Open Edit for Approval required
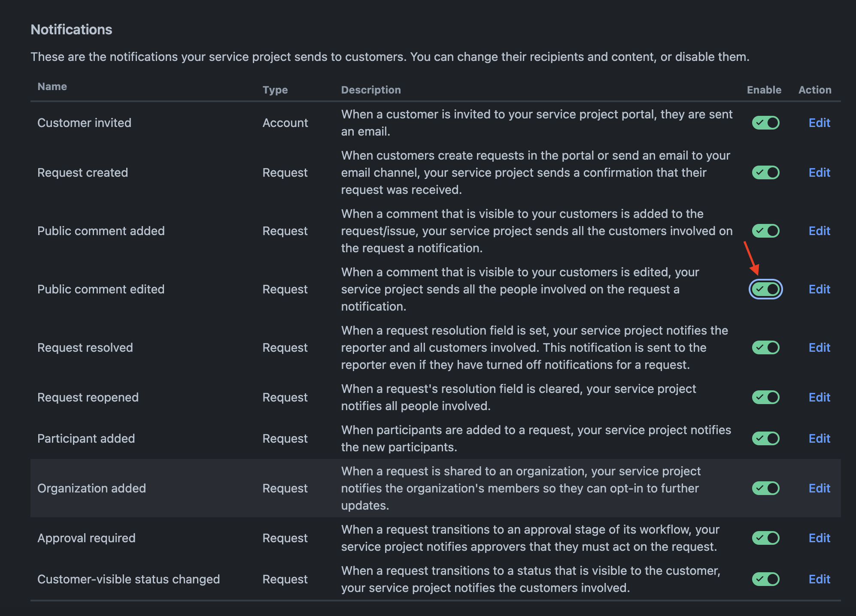 819,538
